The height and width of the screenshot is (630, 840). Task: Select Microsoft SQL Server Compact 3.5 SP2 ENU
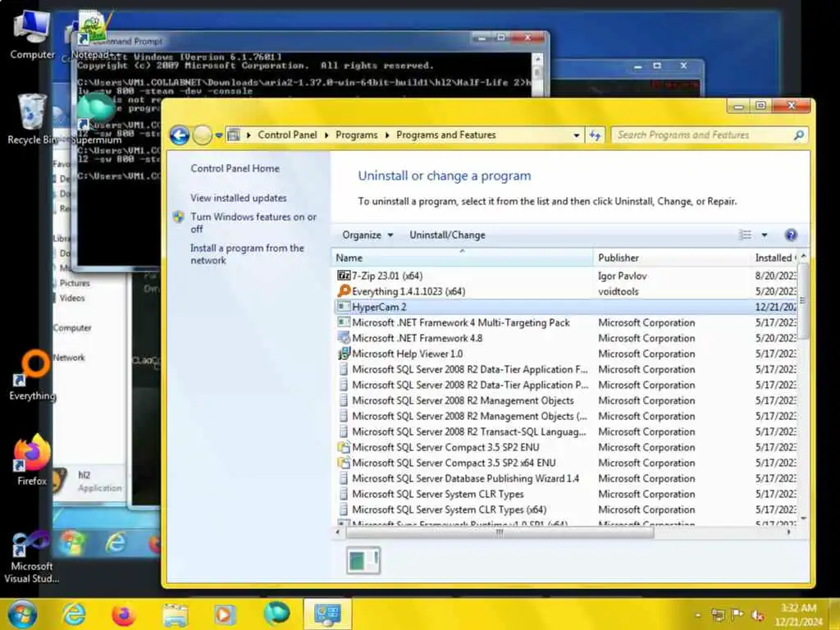pyautogui.click(x=565, y=447)
